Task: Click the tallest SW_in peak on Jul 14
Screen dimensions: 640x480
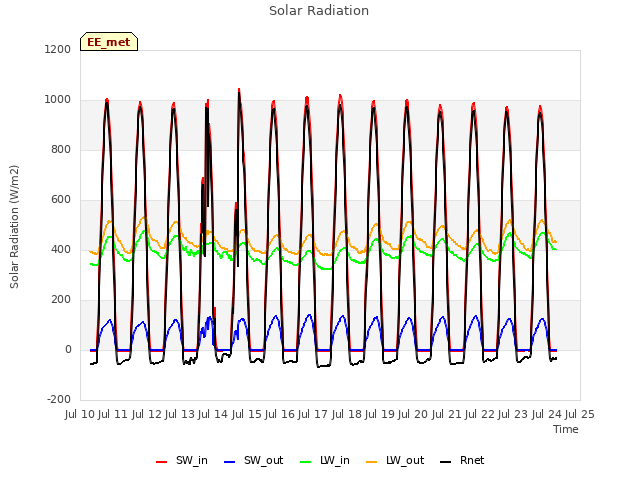Action: click(x=239, y=89)
